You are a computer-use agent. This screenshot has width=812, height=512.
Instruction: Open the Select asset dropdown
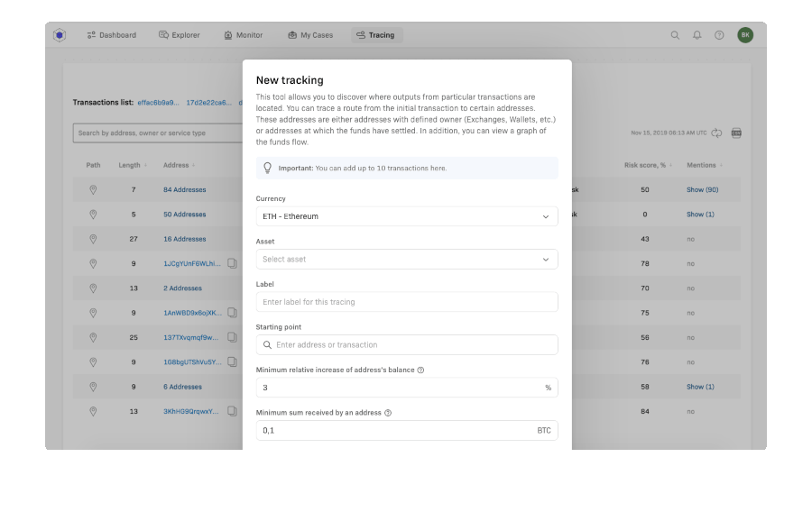[406, 260]
